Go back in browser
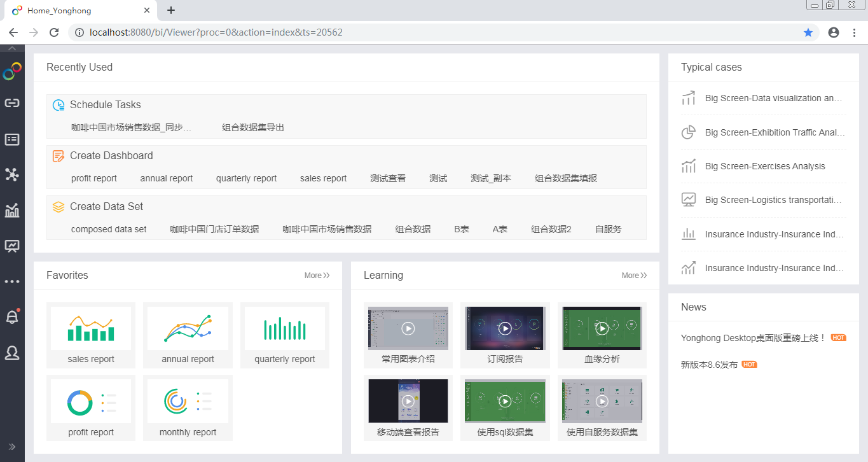Image resolution: width=868 pixels, height=462 pixels. click(x=13, y=32)
